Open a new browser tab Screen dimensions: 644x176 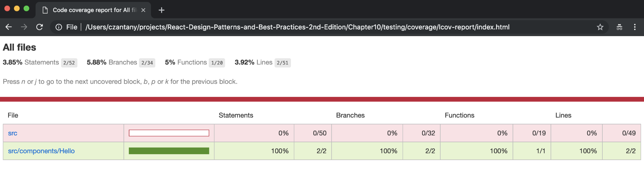[161, 10]
